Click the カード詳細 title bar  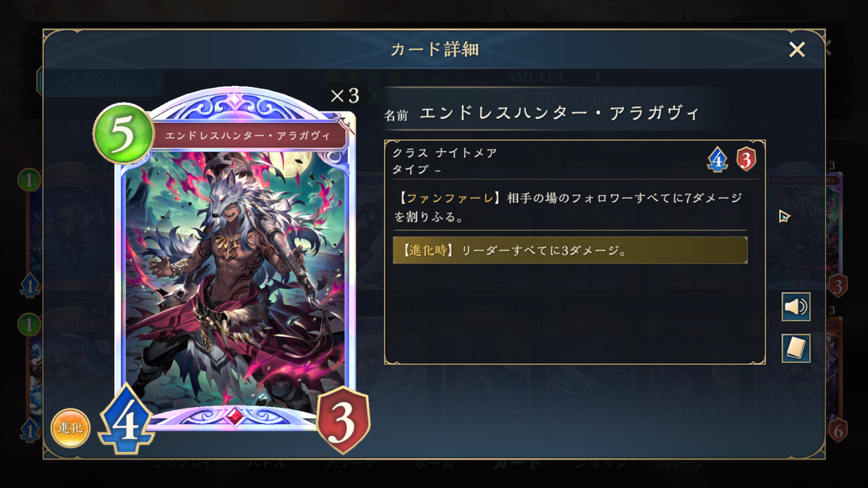pos(434,49)
